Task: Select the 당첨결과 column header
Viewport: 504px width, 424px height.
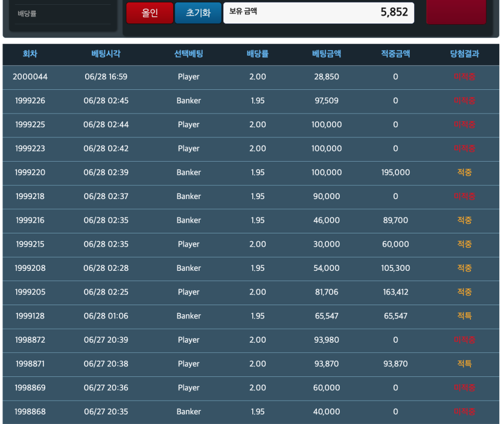Action: click(x=464, y=54)
